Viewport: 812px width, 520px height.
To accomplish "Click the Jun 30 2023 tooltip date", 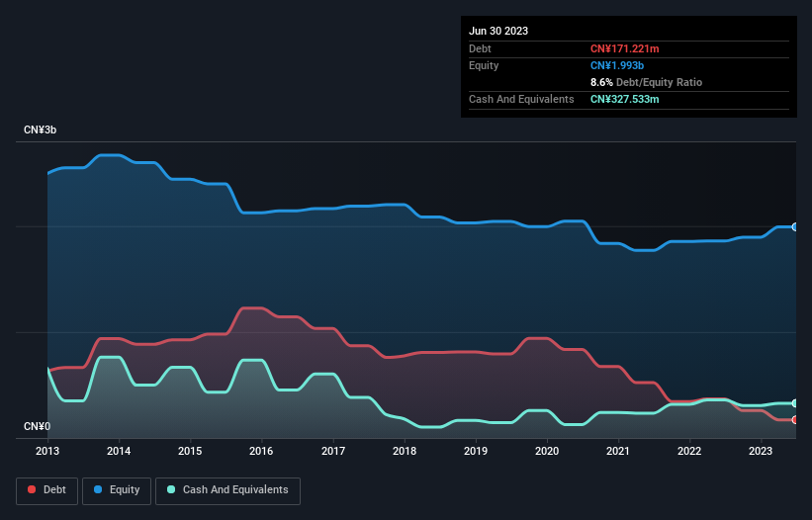I will point(498,31).
